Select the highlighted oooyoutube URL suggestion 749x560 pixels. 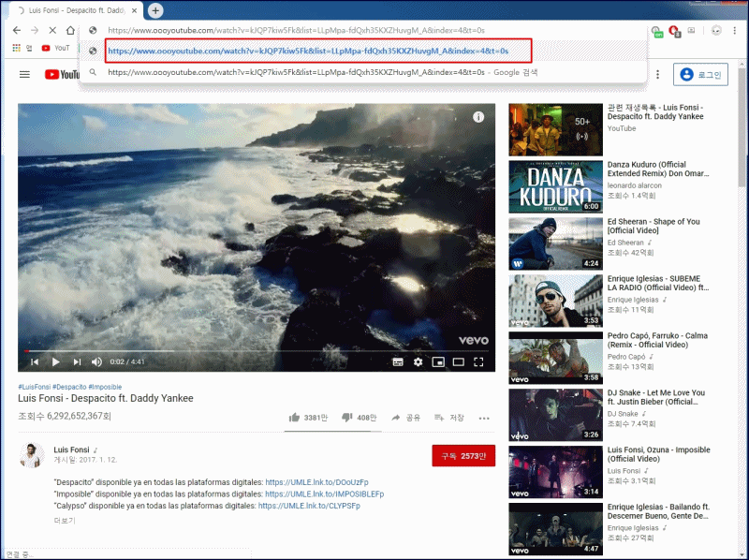[x=318, y=51]
